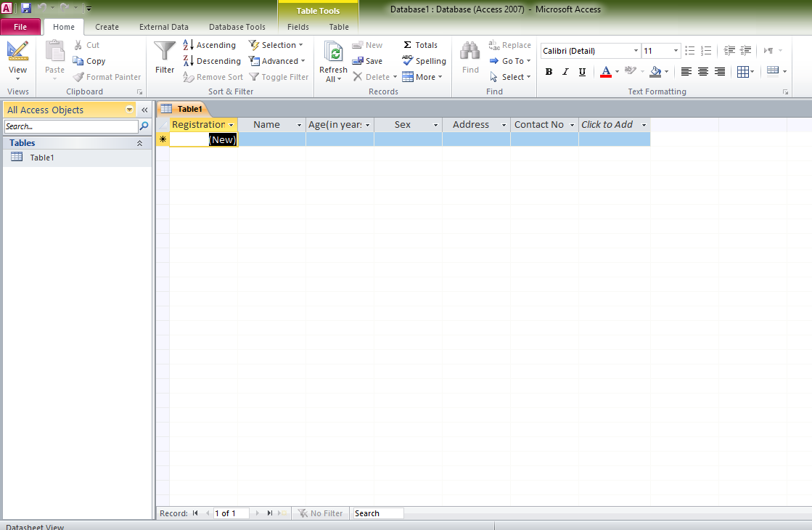The image size is (812, 530).
Task: Open the File tab
Action: pyautogui.click(x=20, y=27)
